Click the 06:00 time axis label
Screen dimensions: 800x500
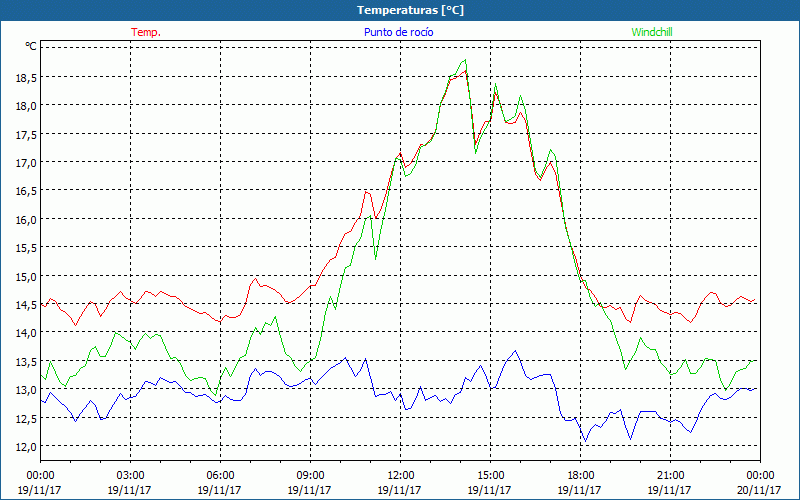point(220,475)
